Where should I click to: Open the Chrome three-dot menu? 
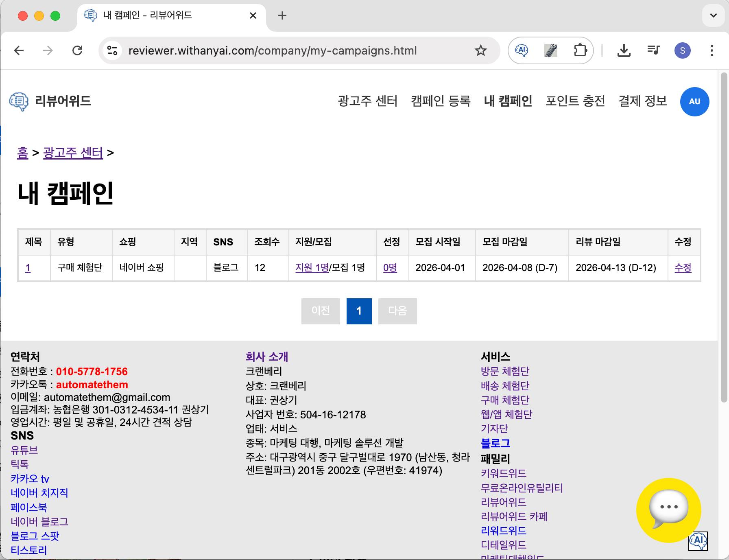pos(712,50)
